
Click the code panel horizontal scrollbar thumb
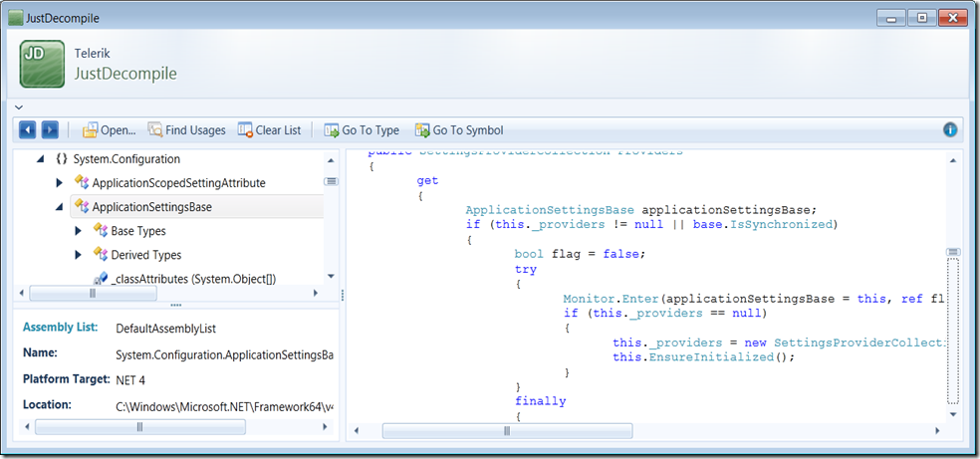(507, 431)
